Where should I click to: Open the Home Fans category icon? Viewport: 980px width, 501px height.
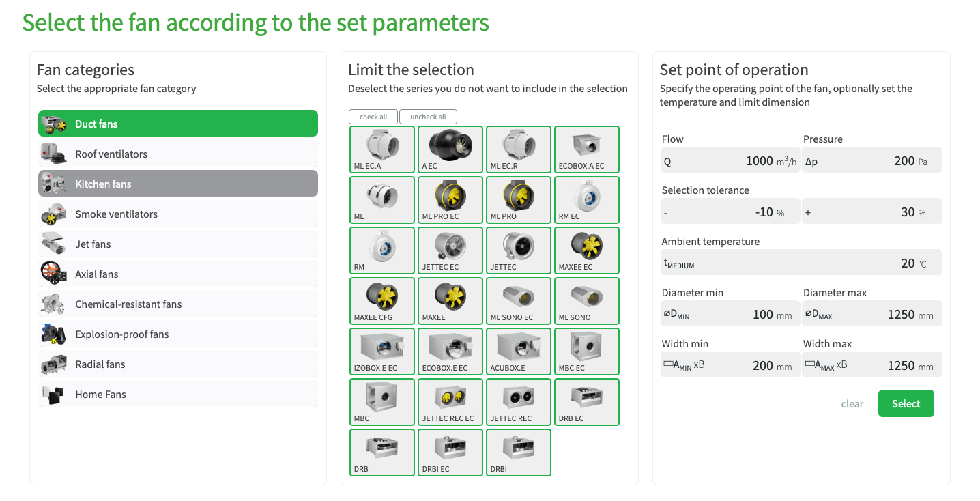point(53,394)
